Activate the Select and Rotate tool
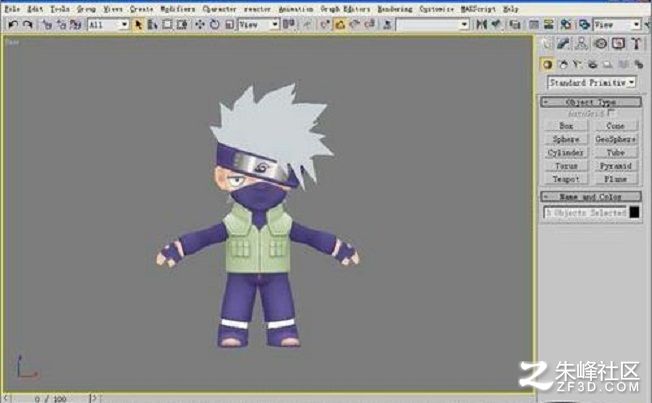The image size is (652, 403). pyautogui.click(x=215, y=25)
